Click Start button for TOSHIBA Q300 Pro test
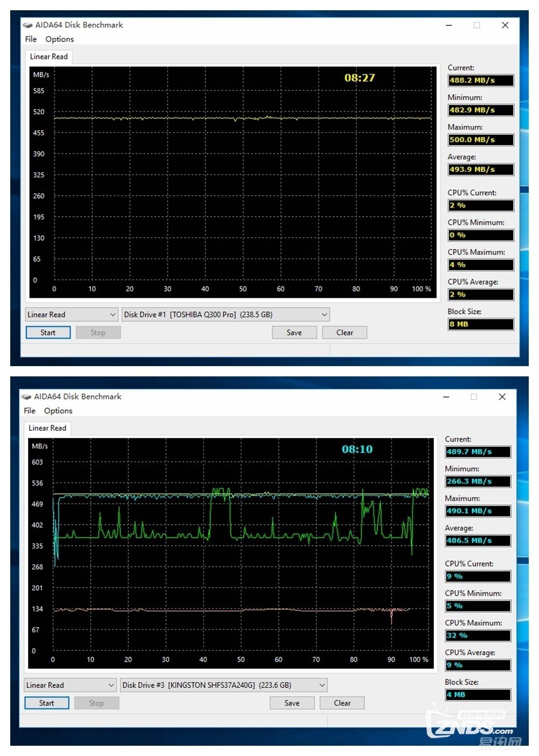This screenshot has width=539, height=756. point(48,333)
